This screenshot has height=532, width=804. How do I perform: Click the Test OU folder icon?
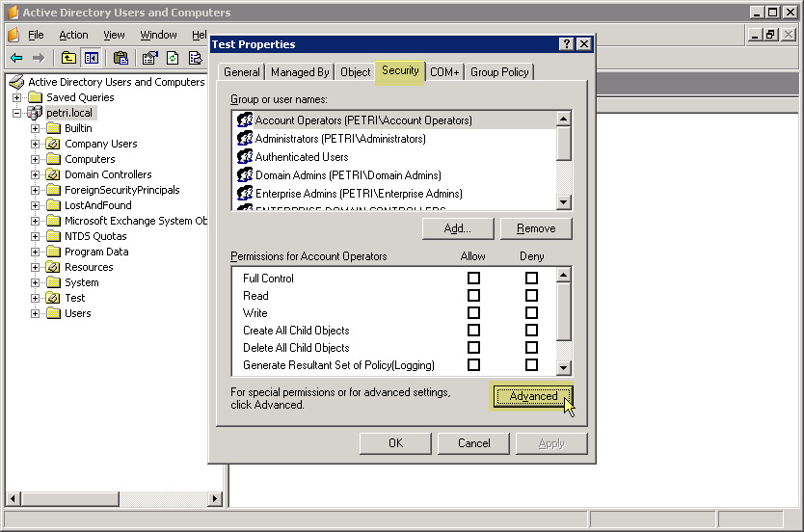(53, 298)
